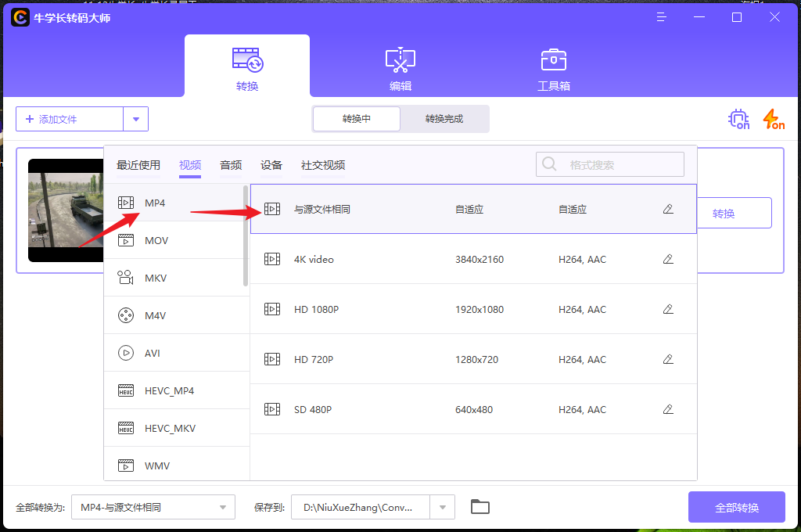Toggle hardware speed-up lightning switch
Viewport: 801px width, 532px height.
coord(773,119)
